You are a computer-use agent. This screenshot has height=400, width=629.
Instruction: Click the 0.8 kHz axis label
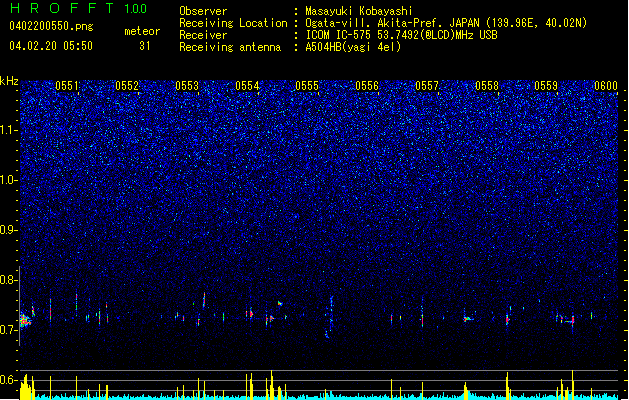(8, 280)
